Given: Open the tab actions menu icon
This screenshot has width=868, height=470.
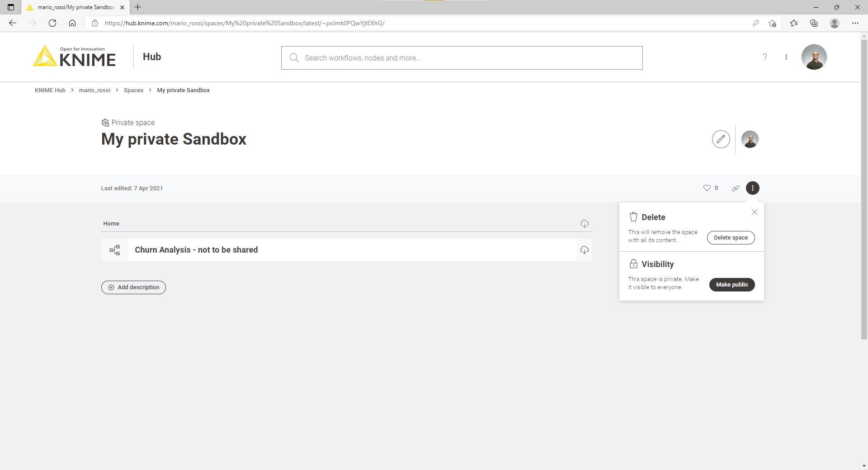Looking at the screenshot, I should click(x=11, y=7).
